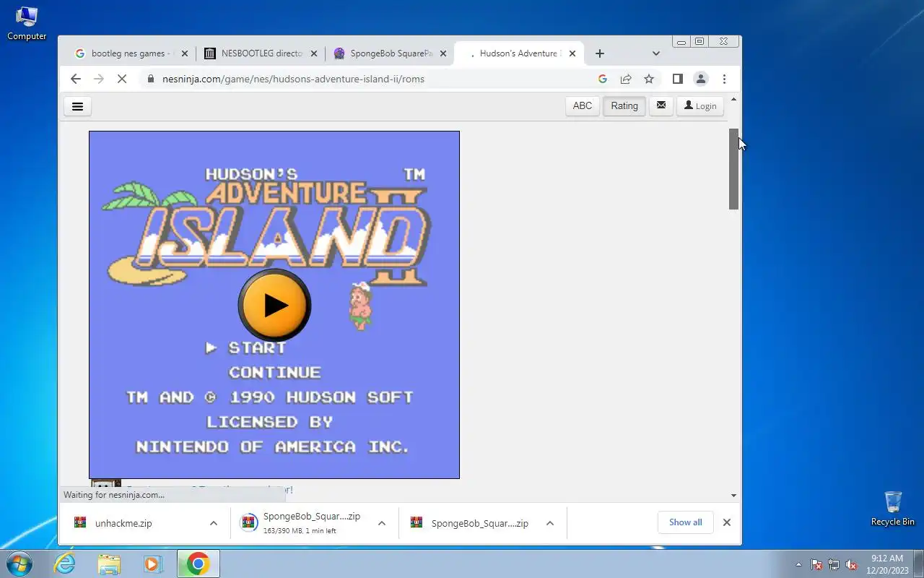Viewport: 924px width, 578px height.
Task: Open the Chrome three-dot menu
Action: click(x=724, y=79)
